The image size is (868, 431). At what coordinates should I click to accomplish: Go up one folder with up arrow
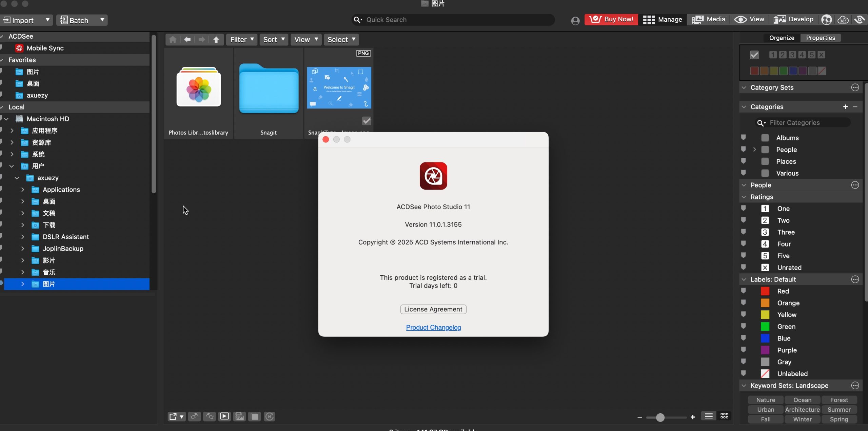tap(216, 40)
